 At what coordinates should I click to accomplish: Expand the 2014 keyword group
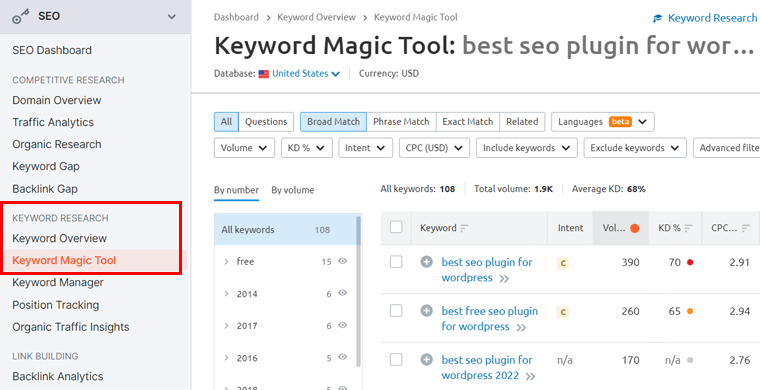coord(226,294)
